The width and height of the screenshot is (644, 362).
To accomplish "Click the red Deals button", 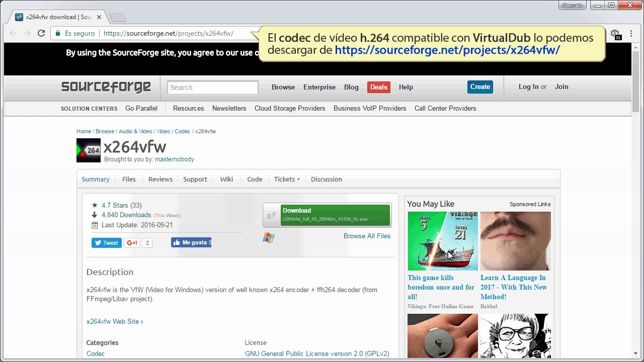I will click(x=379, y=87).
